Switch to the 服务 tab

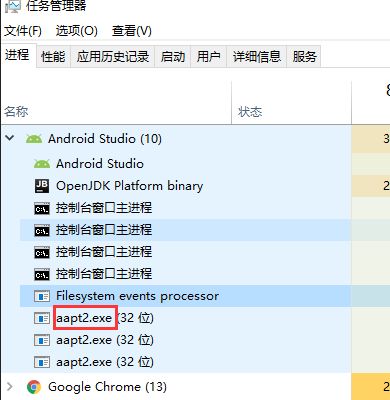pyautogui.click(x=304, y=57)
